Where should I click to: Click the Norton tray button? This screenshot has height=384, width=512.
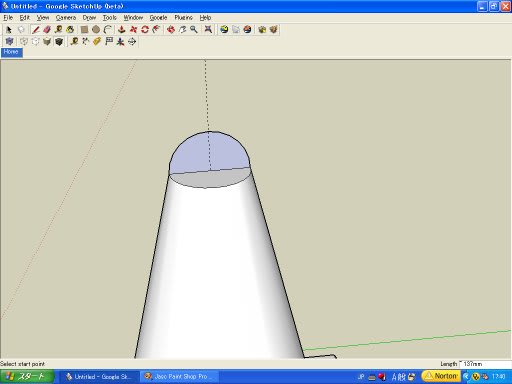(x=441, y=376)
